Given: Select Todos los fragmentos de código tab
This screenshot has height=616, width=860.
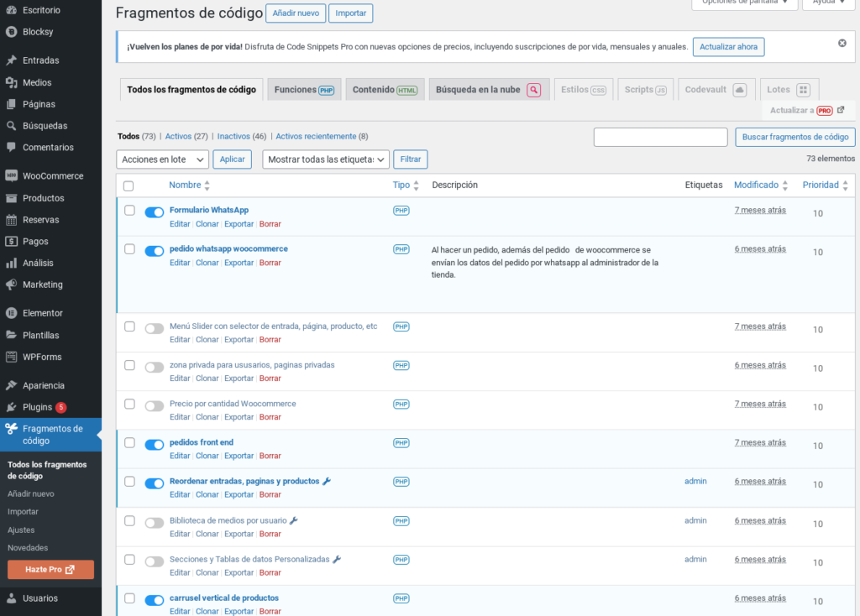Looking at the screenshot, I should [x=191, y=89].
